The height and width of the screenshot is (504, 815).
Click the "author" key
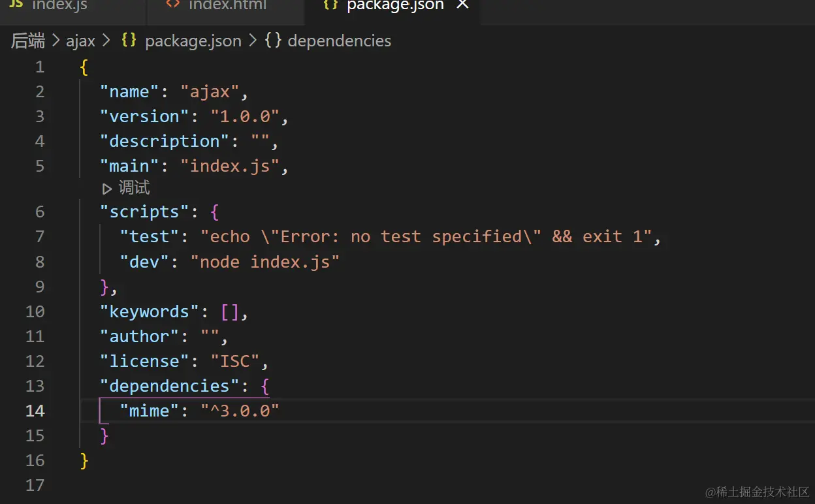pyautogui.click(x=140, y=337)
